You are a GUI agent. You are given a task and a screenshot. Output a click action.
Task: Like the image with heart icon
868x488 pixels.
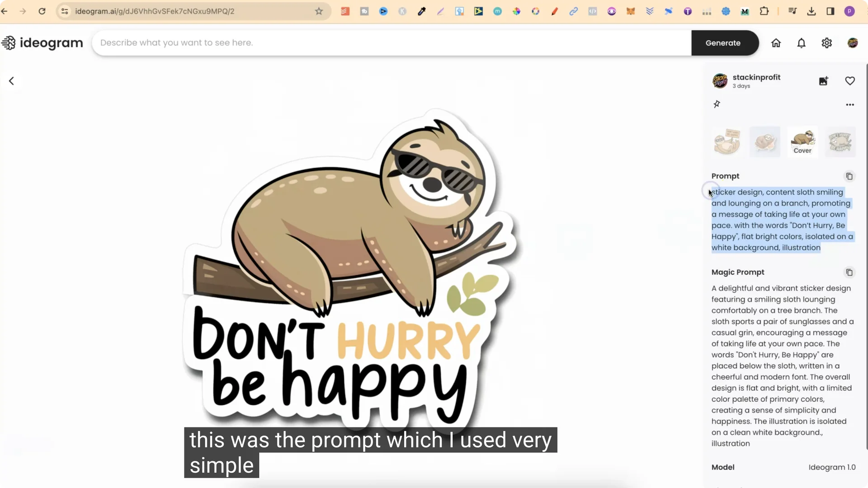coord(849,81)
